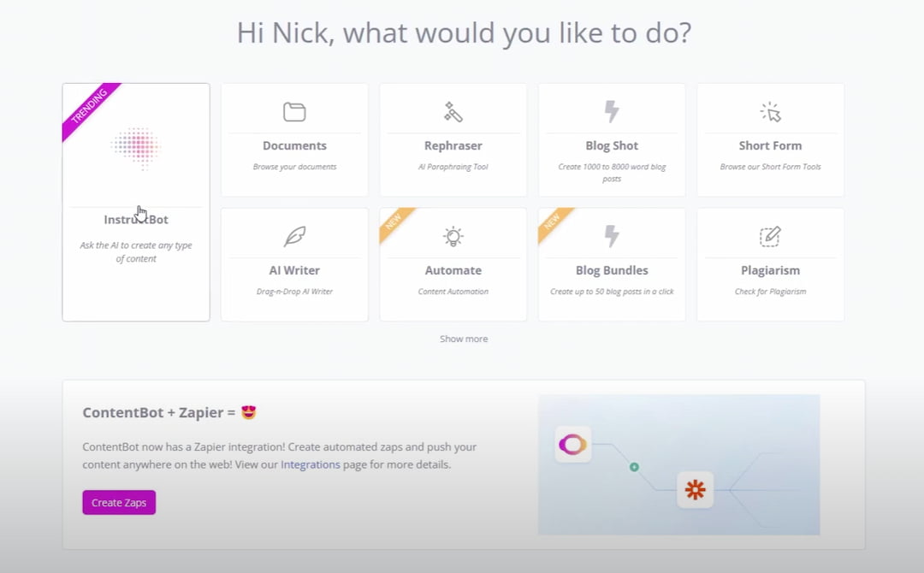The image size is (924, 573).
Task: Expand tools with Show more
Action: tap(464, 339)
